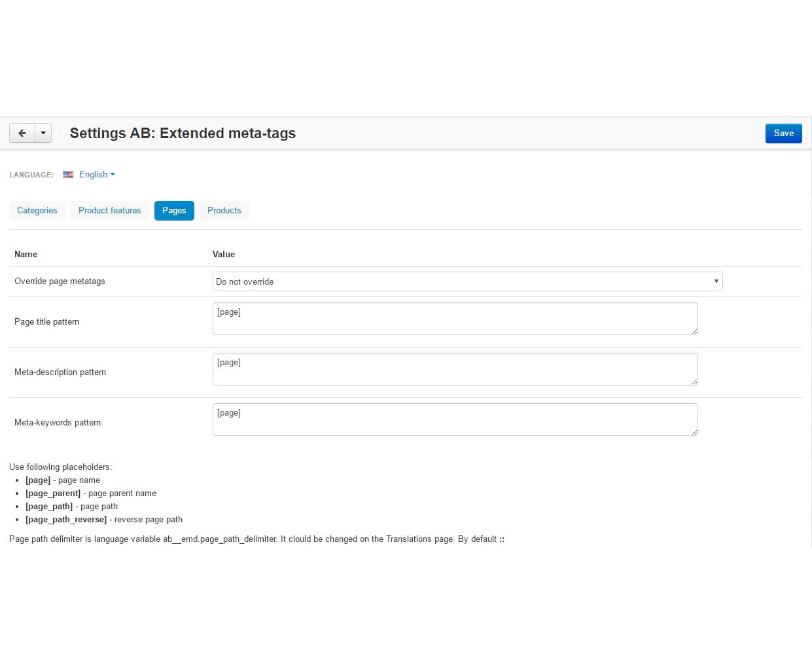The height and width of the screenshot is (665, 812).
Task: Click resize grip on Meta-keywords pattern box
Action: point(694,432)
